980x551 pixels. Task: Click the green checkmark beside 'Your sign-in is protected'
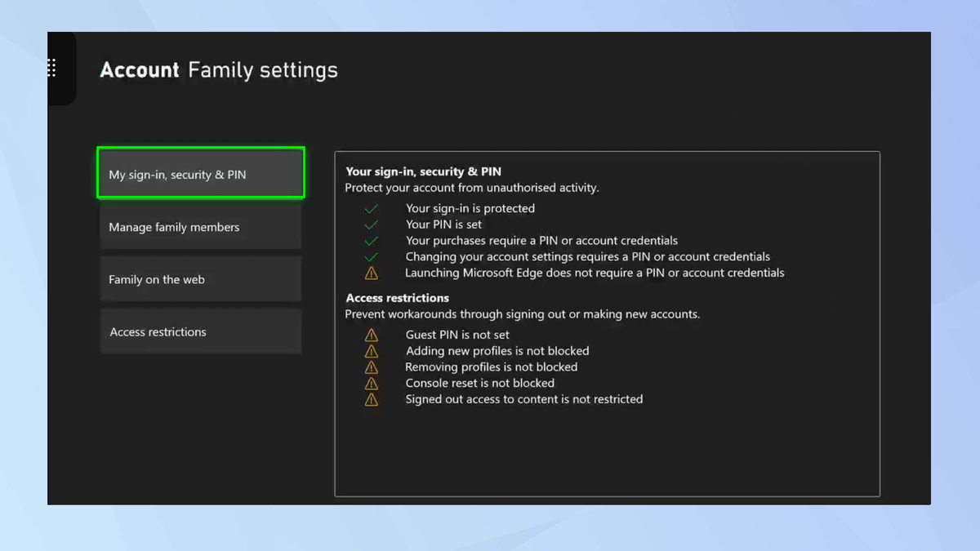[372, 208]
